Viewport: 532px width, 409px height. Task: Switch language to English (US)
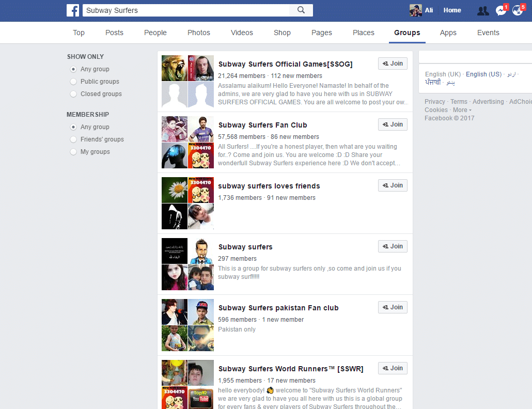(x=483, y=74)
